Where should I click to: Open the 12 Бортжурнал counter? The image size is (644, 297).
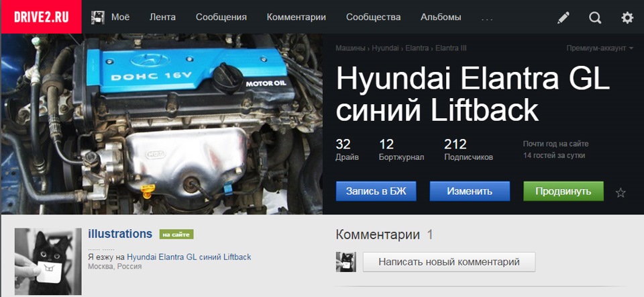(402, 150)
